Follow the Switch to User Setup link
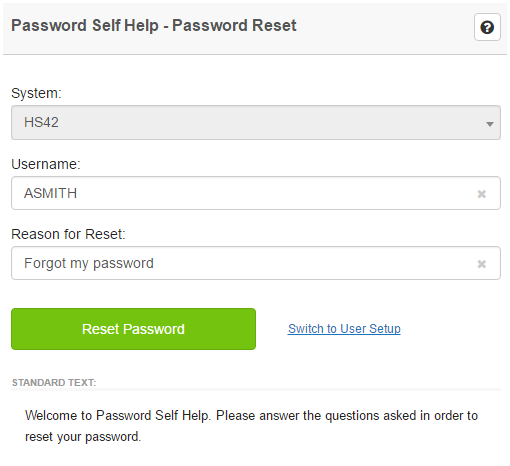Image resolution: width=510 pixels, height=466 pixels. tap(344, 329)
